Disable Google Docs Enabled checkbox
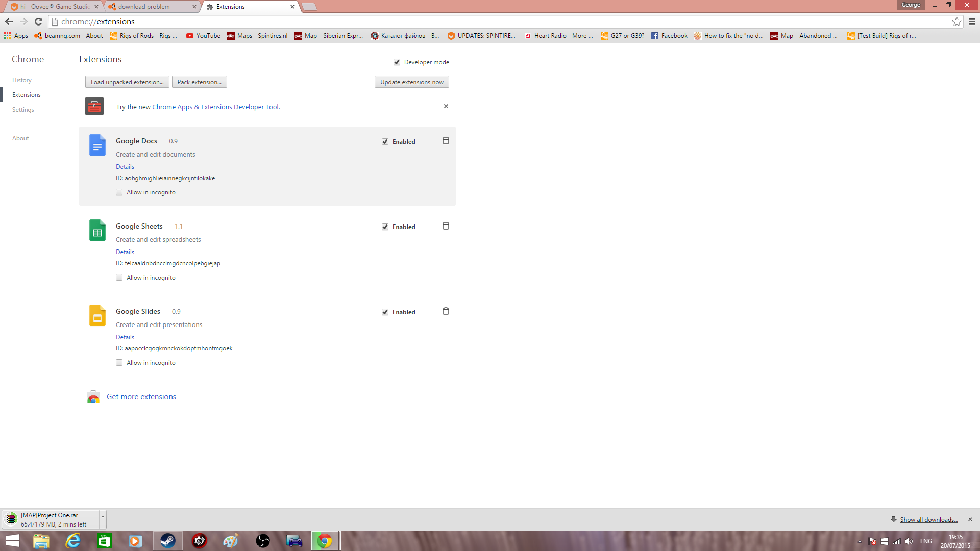The width and height of the screenshot is (980, 551). [385, 142]
